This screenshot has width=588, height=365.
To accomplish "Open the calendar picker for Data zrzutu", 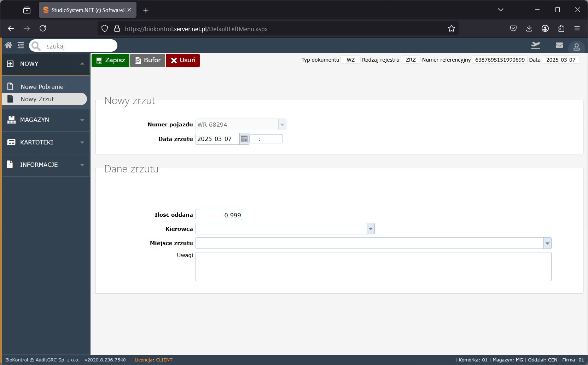I will (244, 139).
